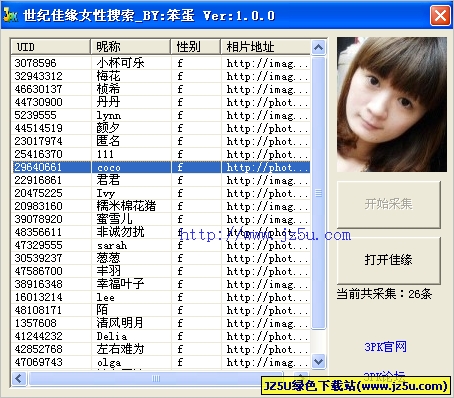454x398 pixels.
Task: Click the vertical scrollbar thumb in the list
Action: click(318, 193)
